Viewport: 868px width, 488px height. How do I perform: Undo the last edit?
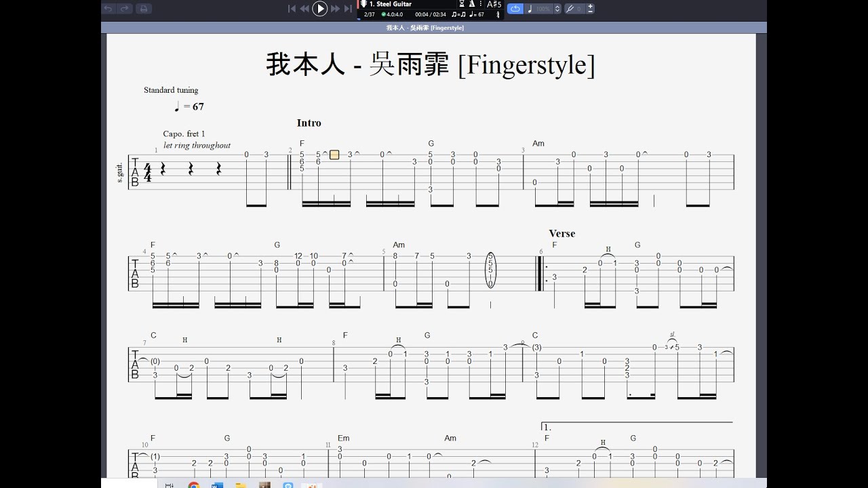108,9
